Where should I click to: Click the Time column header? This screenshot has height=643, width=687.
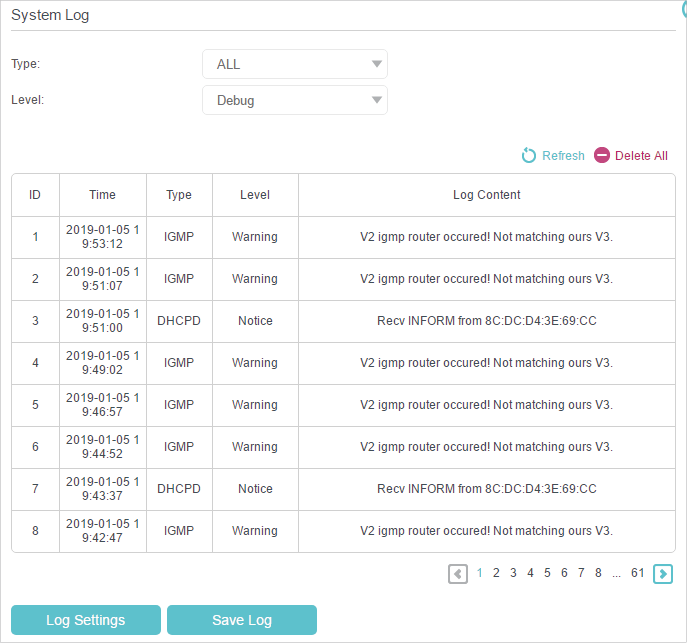pos(103,195)
